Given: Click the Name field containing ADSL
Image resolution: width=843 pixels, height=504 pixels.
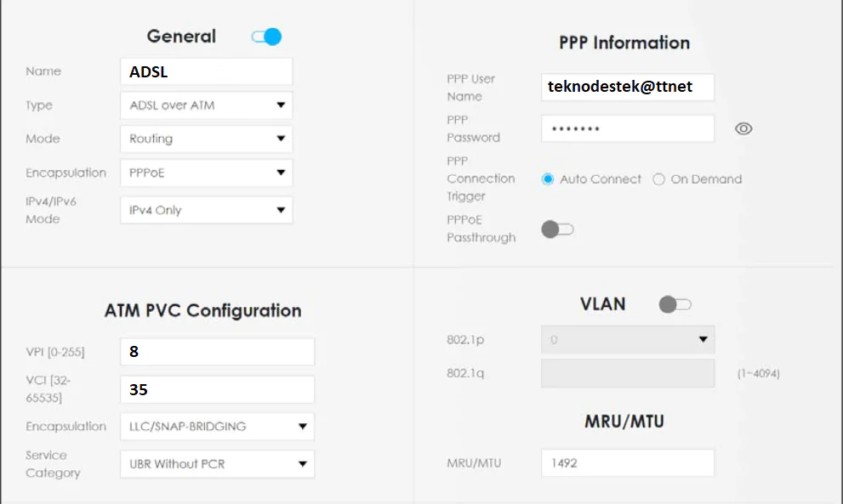Looking at the screenshot, I should (x=206, y=71).
